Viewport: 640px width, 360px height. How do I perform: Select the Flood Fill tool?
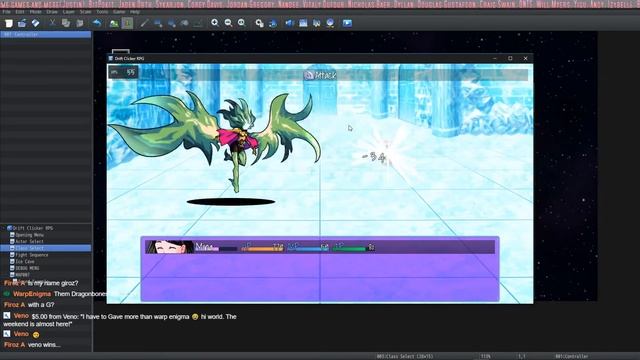coord(184,23)
